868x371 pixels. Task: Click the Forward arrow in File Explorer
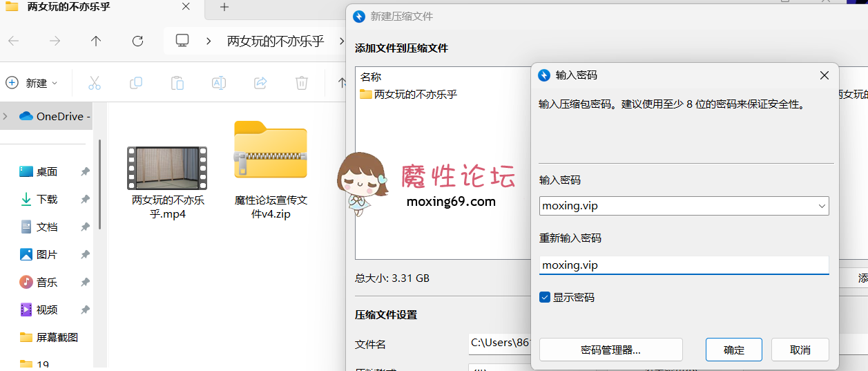55,41
